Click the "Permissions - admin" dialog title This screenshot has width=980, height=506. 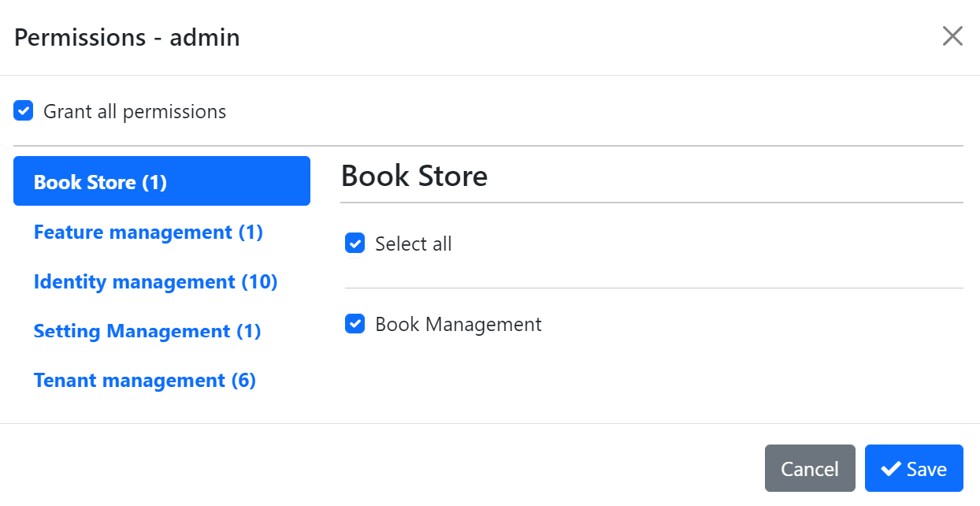tap(127, 37)
